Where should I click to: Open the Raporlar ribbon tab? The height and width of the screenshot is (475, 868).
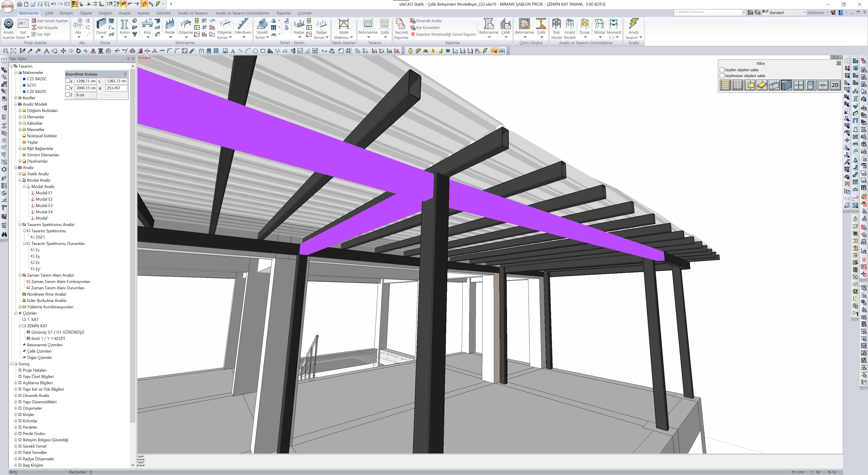click(283, 13)
